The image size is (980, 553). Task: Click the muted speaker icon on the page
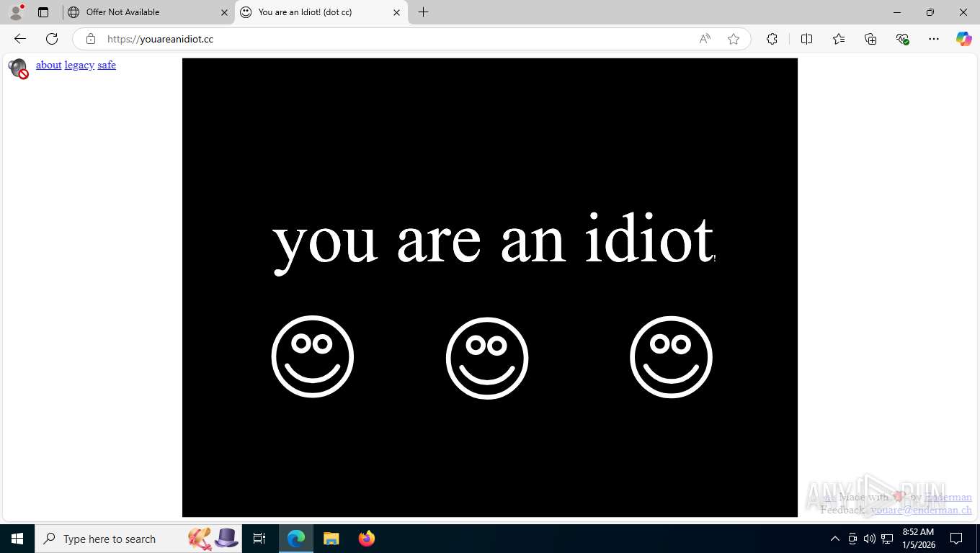tap(18, 69)
